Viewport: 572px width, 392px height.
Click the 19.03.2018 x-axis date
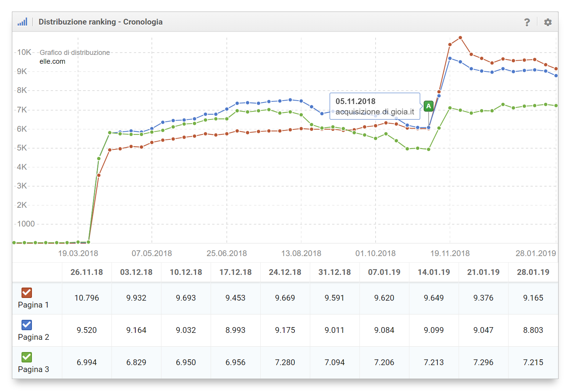(78, 253)
